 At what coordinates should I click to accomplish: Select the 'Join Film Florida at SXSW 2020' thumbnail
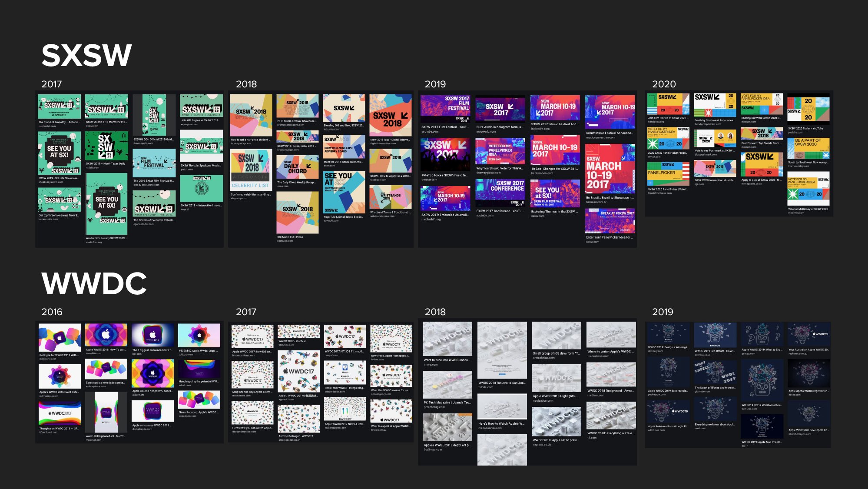668,104
